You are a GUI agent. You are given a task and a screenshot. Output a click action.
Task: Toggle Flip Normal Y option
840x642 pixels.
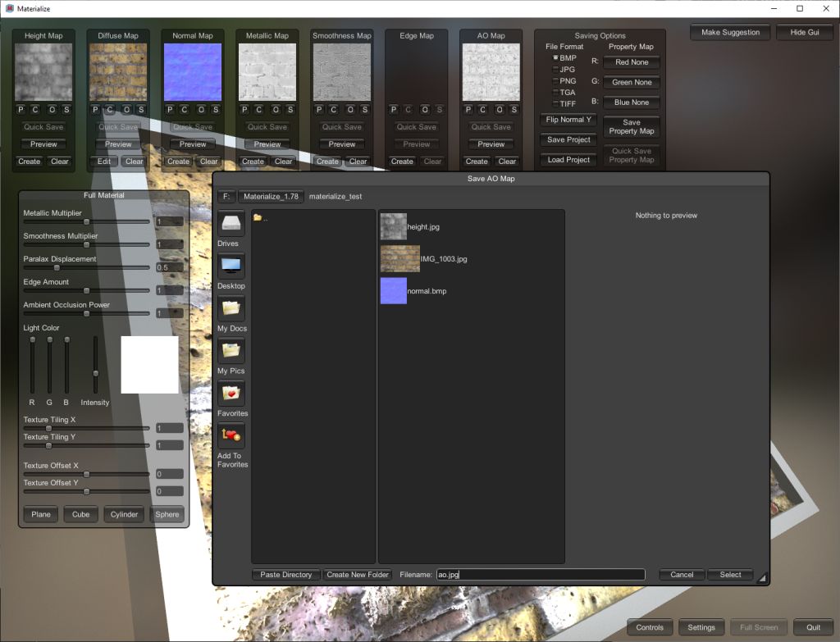(x=568, y=120)
